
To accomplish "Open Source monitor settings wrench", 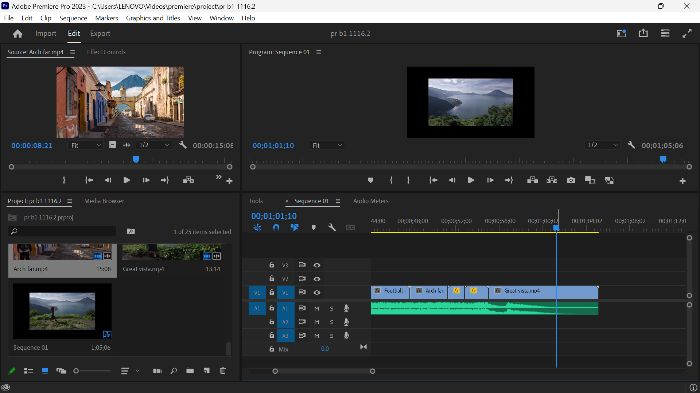I will coord(183,145).
